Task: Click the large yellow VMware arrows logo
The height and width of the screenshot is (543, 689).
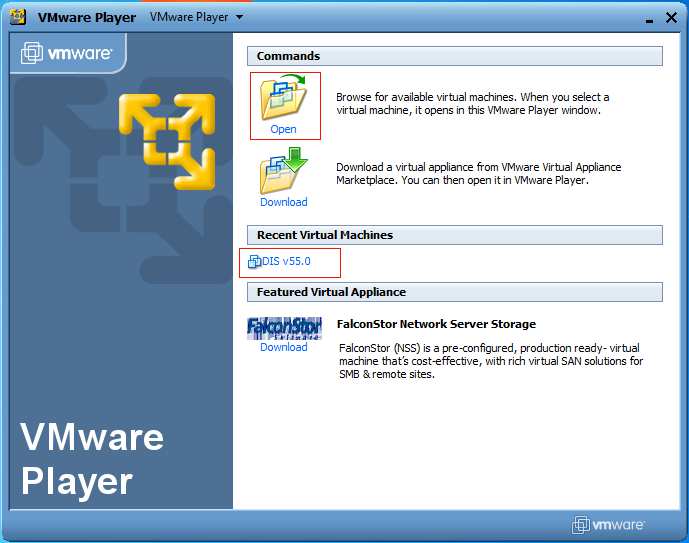Action: 167,141
